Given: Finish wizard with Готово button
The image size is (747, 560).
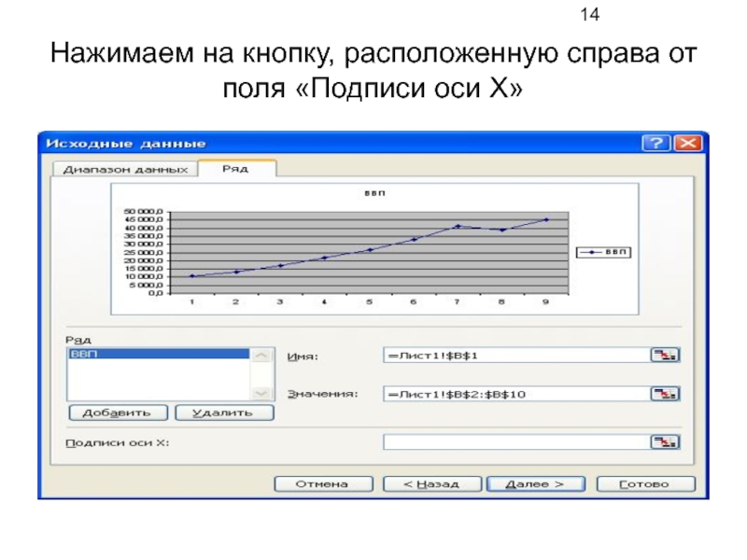Looking at the screenshot, I should click(x=645, y=484).
